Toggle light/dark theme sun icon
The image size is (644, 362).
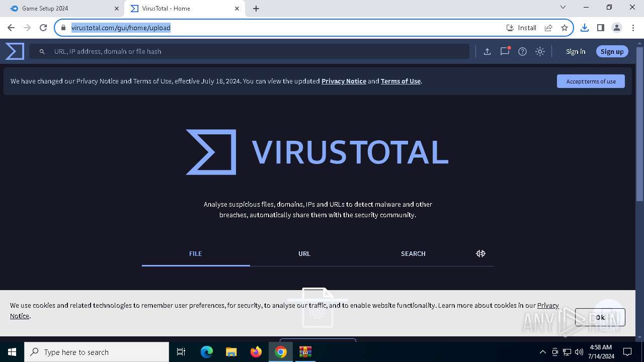(540, 51)
